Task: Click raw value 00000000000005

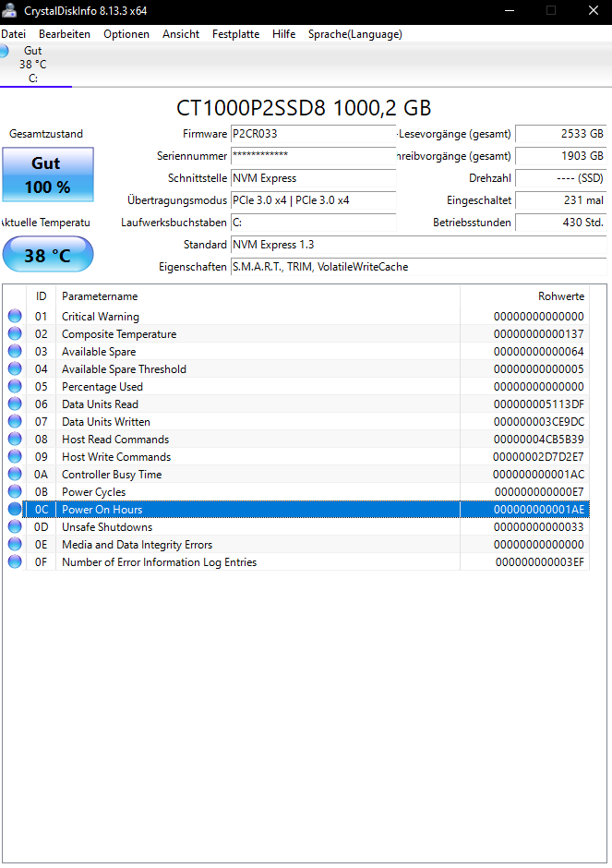Action: click(x=538, y=369)
